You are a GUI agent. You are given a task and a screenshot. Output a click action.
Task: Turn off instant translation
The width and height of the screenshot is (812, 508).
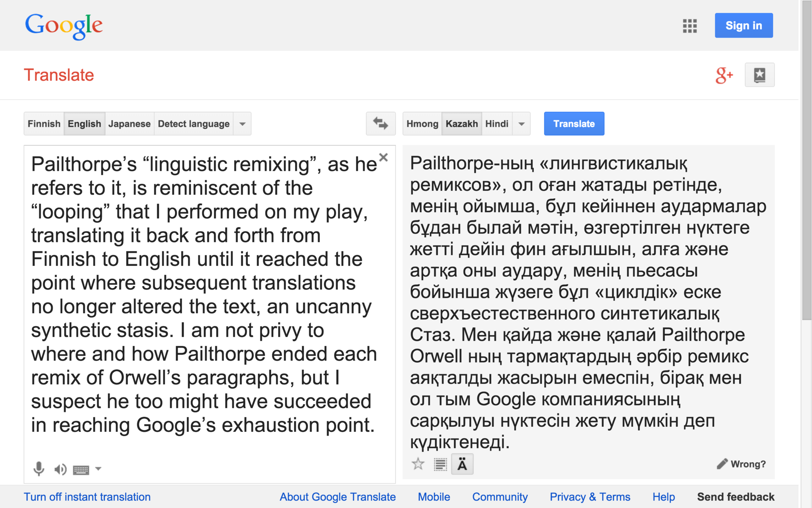coord(87,497)
